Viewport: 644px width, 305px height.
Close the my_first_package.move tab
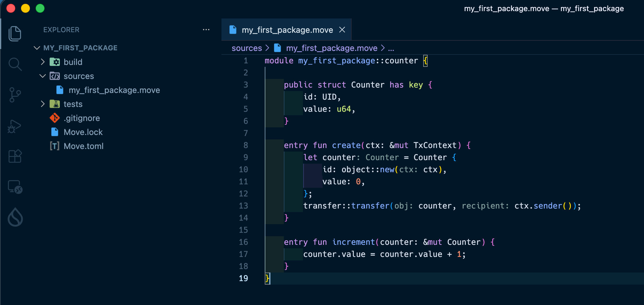point(342,30)
